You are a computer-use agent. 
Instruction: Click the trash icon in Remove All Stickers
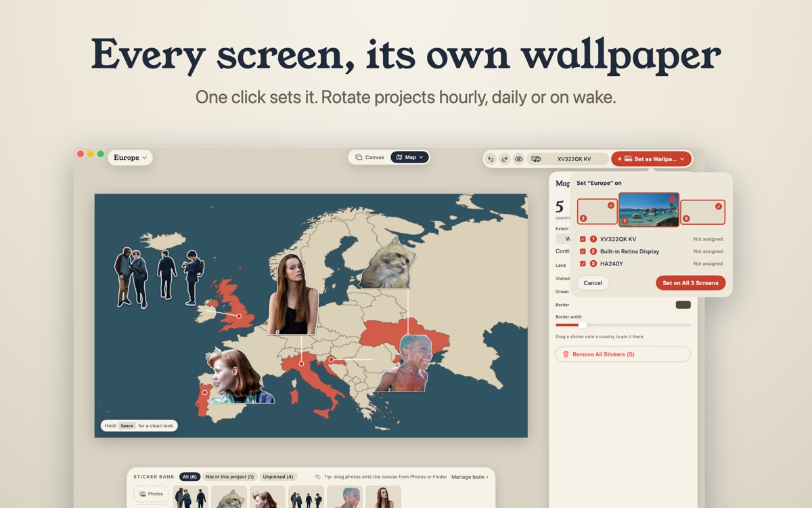pos(566,354)
